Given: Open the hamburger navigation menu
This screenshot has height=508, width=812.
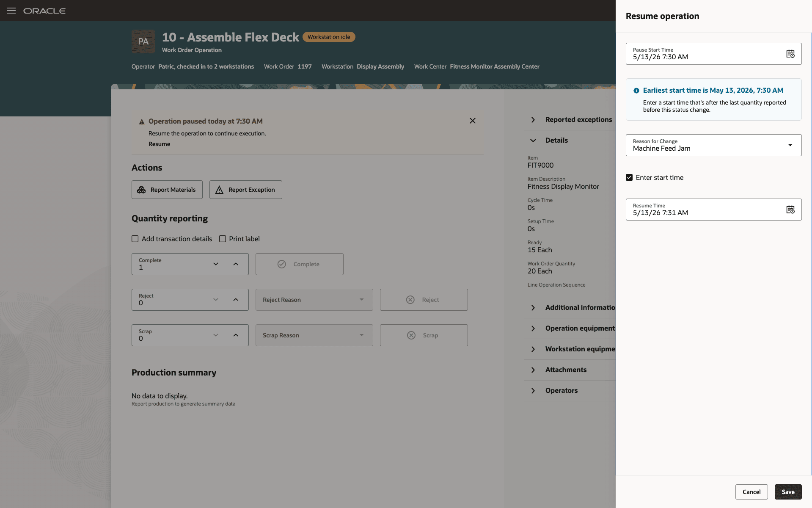Looking at the screenshot, I should coord(11,11).
